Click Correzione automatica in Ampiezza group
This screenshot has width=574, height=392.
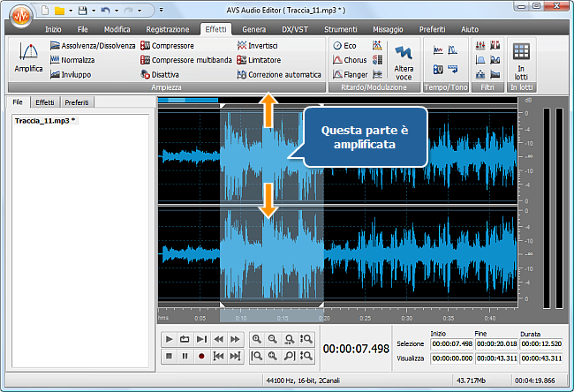tap(279, 75)
